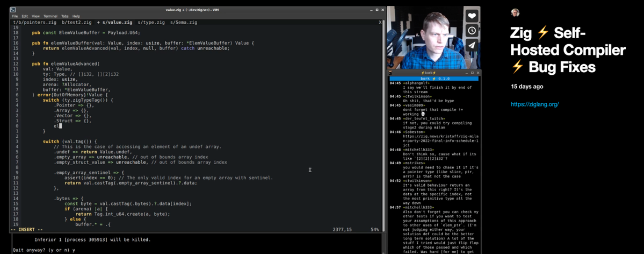Click the X tab-close button in Vim tabline

click(x=380, y=22)
